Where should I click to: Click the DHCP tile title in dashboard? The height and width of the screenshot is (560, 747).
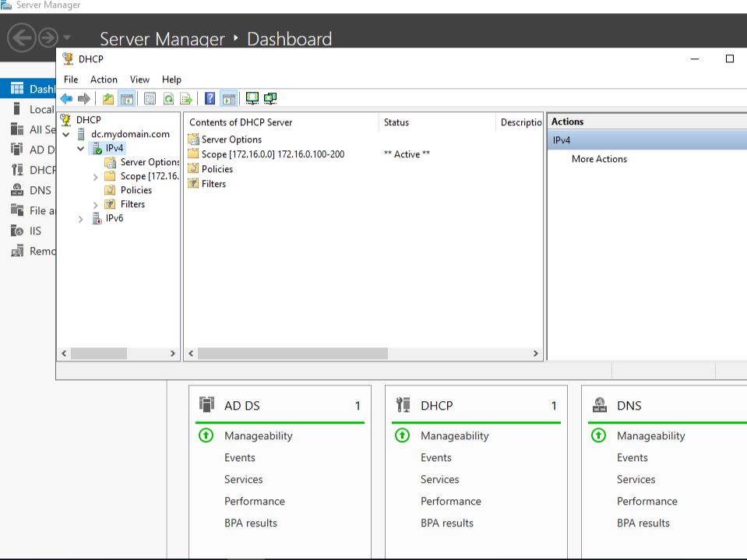click(x=437, y=406)
